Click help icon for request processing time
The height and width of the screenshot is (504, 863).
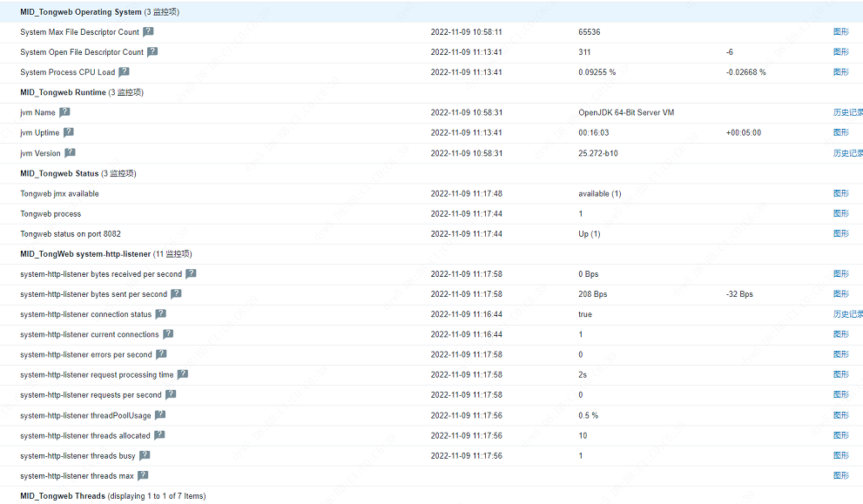[x=183, y=374]
